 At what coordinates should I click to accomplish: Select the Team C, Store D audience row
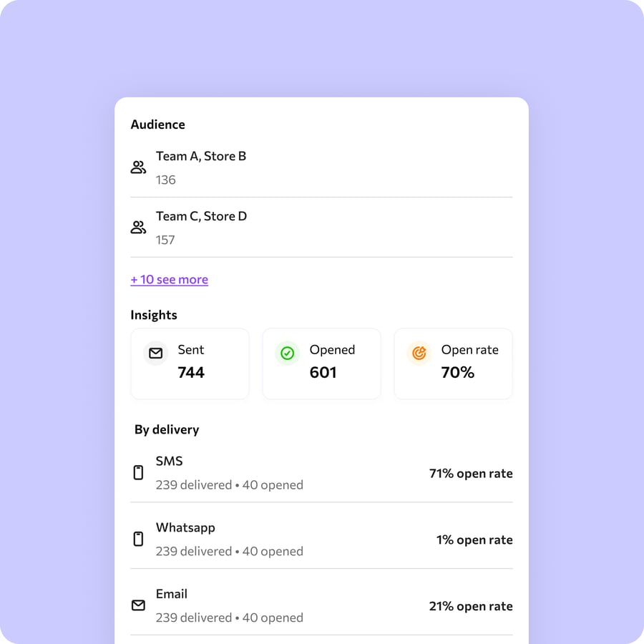[321, 228]
